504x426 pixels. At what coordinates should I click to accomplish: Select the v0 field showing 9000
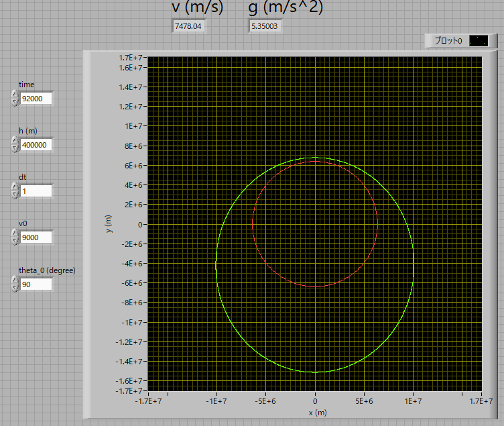pyautogui.click(x=36, y=237)
